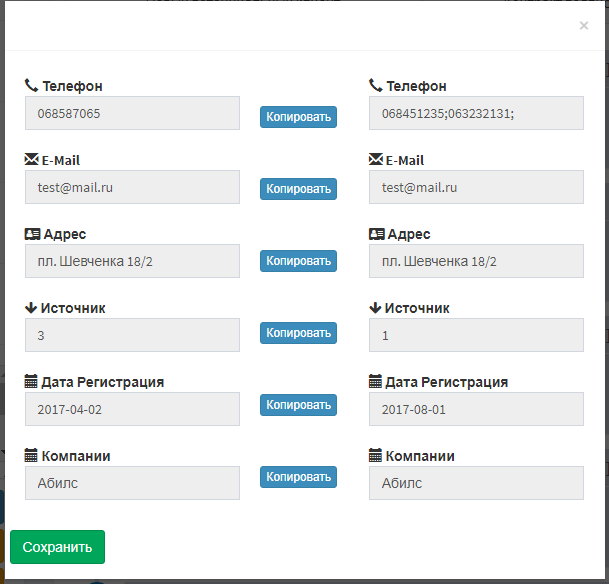Click the green Сохранить button

[57, 547]
